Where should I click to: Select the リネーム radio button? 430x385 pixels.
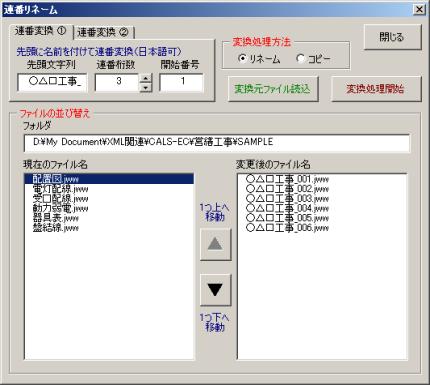(x=243, y=59)
